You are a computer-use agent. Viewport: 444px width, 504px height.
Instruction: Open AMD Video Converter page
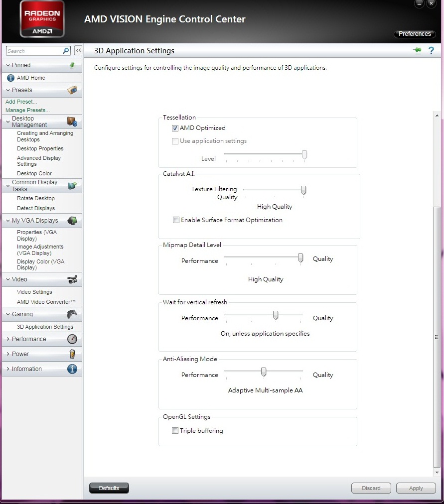coord(46,302)
